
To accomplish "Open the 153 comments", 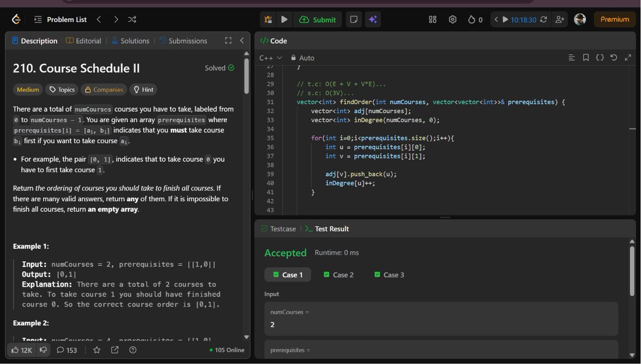I will [x=67, y=350].
